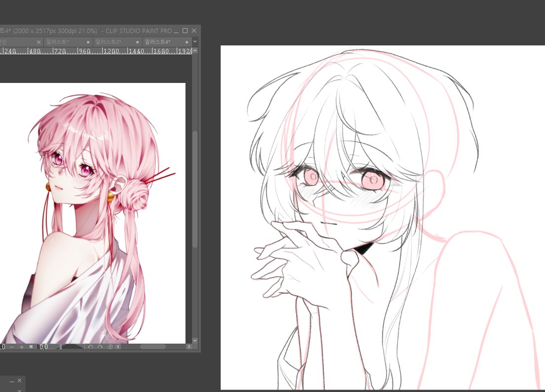
Task: Reset canvas rotation with circular icon
Action: tap(110, 347)
